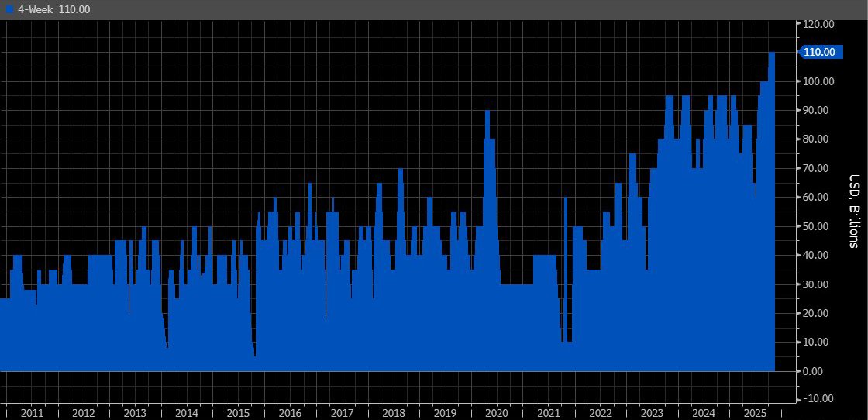Click the 2018 x-axis year label
This screenshot has height=420, width=868.
tap(394, 413)
